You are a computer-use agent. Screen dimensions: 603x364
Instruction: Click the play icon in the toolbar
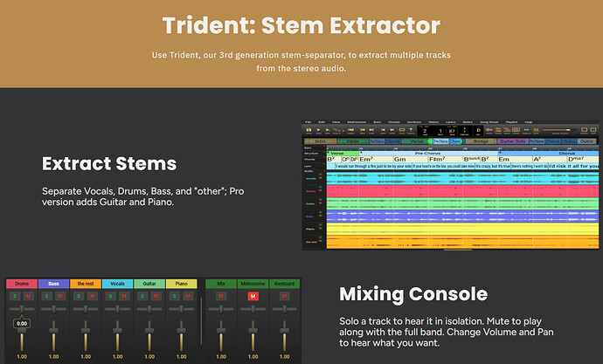(318, 131)
